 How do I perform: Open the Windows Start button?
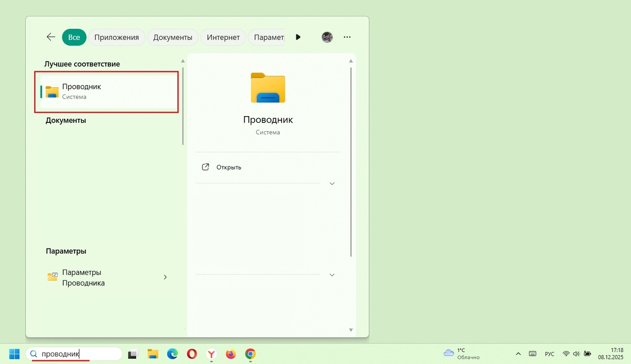(14, 354)
